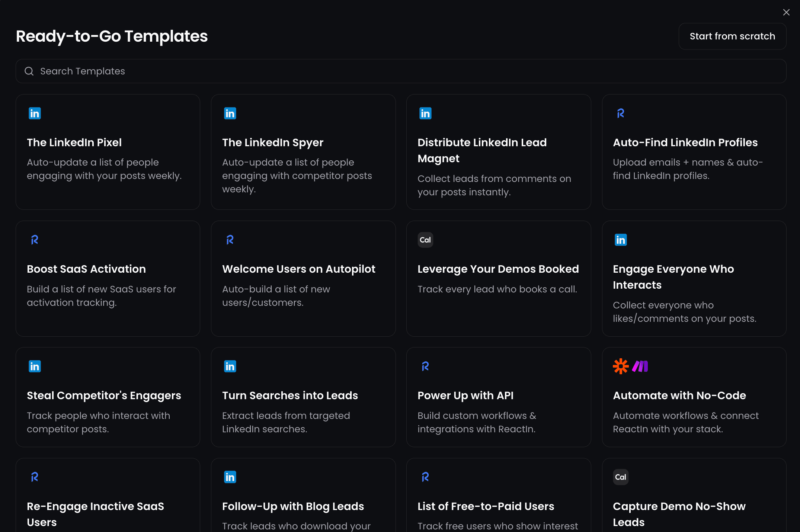Click the Cal icon on Capture Demo No-Show Leads card
Viewport: 800px width, 532px height.
point(621,477)
